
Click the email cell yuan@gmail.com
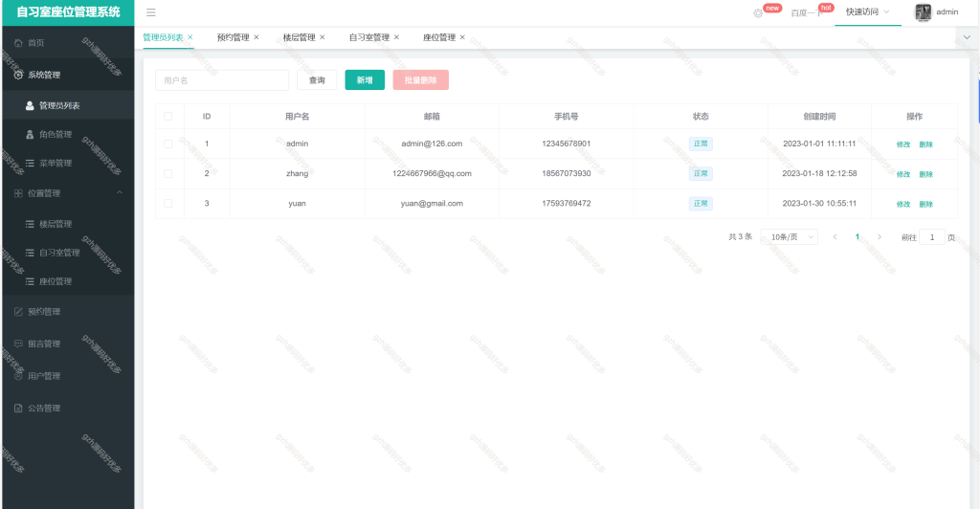coord(432,204)
